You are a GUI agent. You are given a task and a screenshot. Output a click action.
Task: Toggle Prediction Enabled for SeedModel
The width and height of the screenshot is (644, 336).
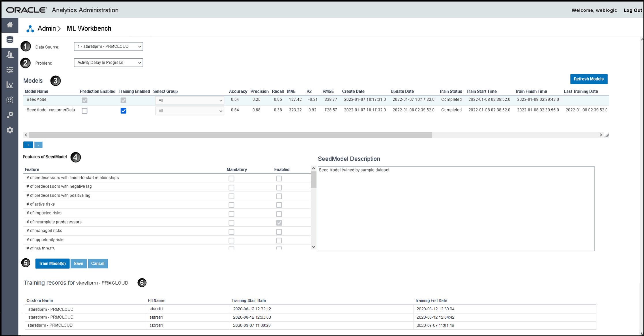coord(85,100)
